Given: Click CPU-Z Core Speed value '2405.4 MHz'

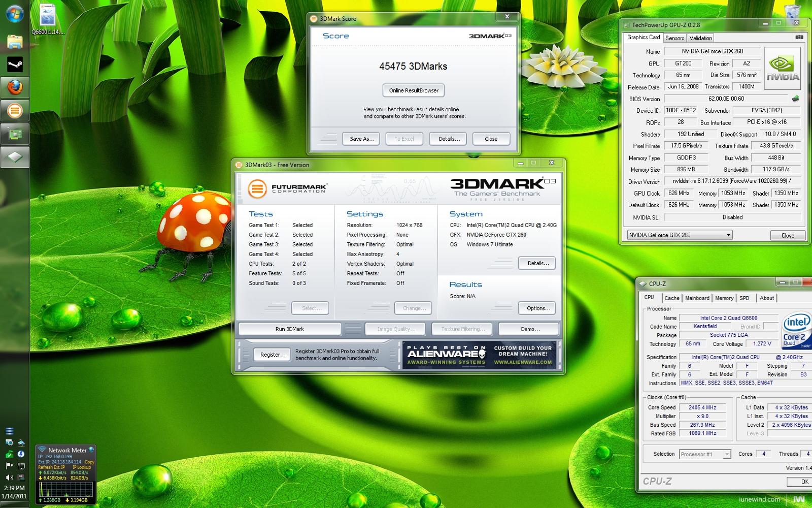Looking at the screenshot, I should coord(702,407).
